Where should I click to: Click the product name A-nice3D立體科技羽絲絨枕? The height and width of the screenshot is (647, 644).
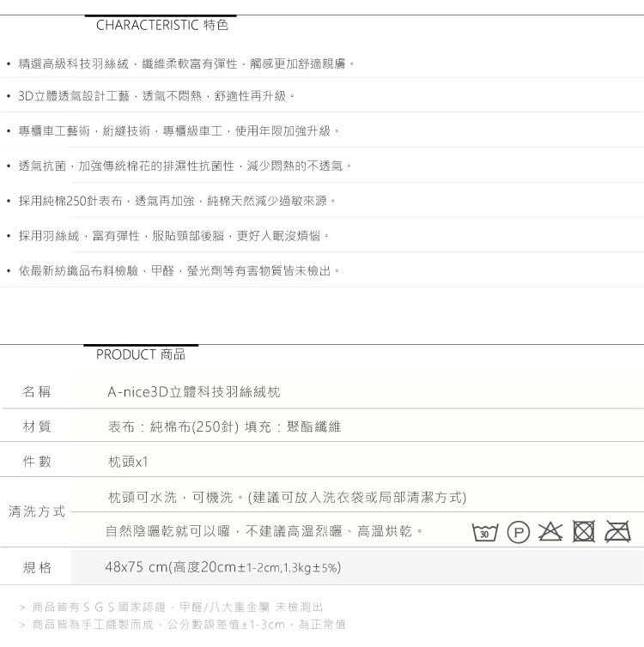(193, 392)
